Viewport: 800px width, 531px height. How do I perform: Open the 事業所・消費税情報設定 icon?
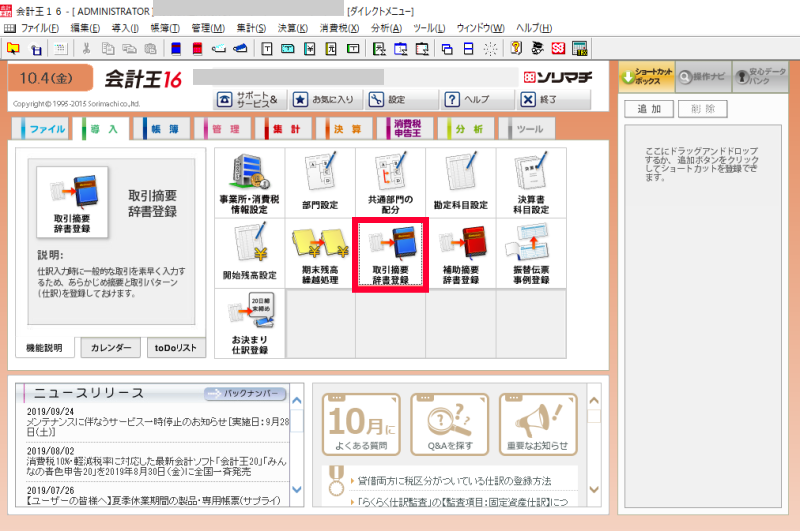249,183
